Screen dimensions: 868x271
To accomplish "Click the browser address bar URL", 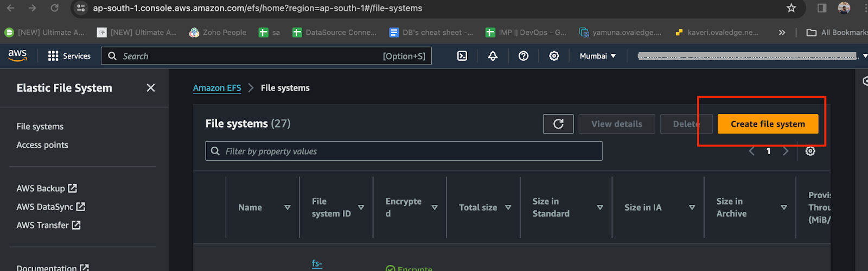I will pyautogui.click(x=258, y=8).
